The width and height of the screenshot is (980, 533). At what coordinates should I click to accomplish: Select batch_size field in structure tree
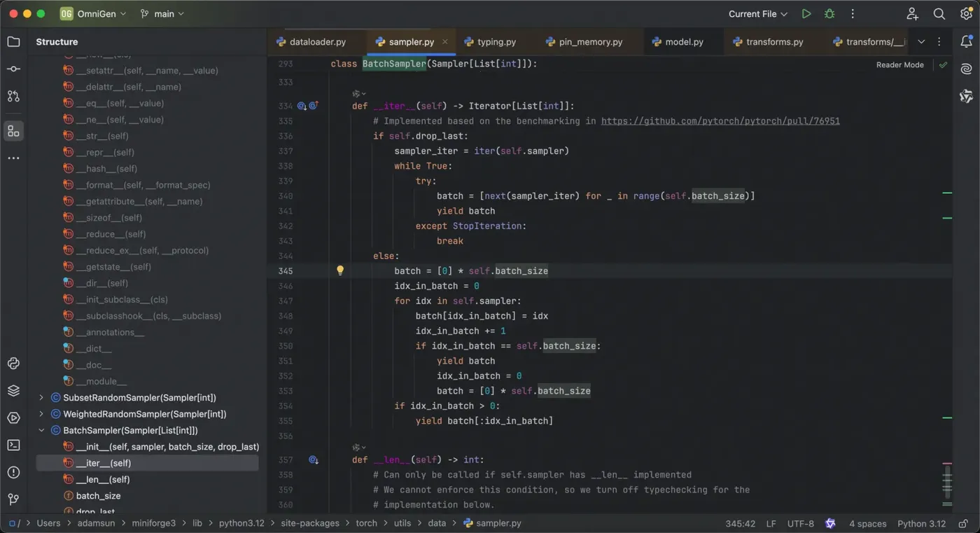(x=147, y=496)
